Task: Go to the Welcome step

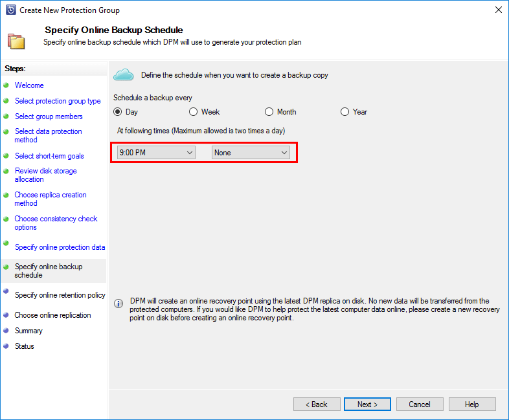Action: [x=29, y=85]
